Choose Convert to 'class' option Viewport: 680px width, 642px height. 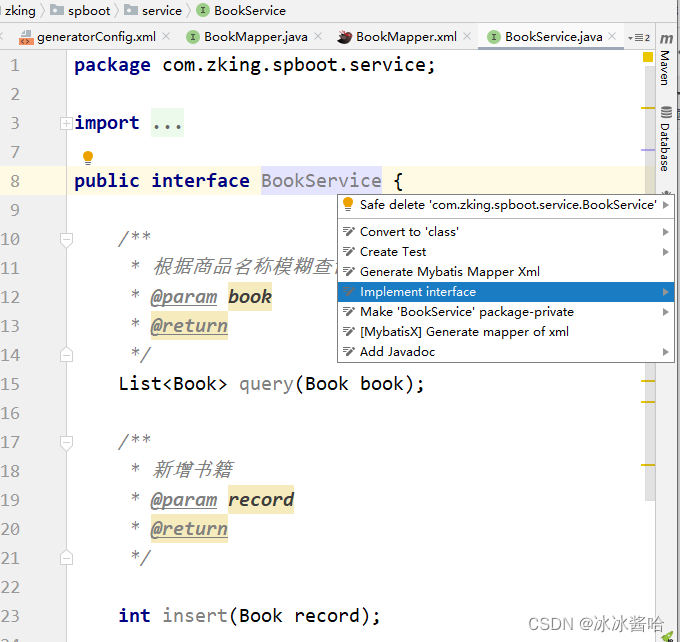tap(506, 232)
